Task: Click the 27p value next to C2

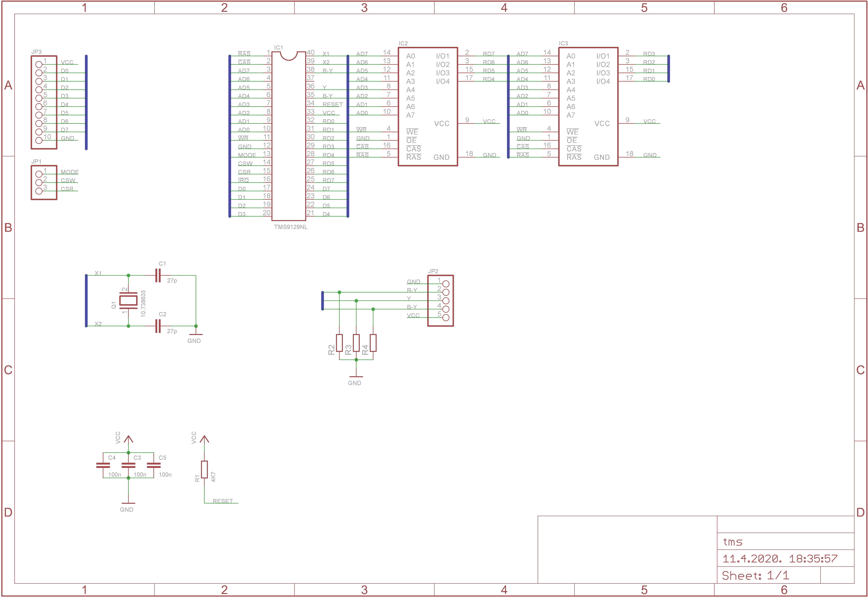Action: pos(172,331)
